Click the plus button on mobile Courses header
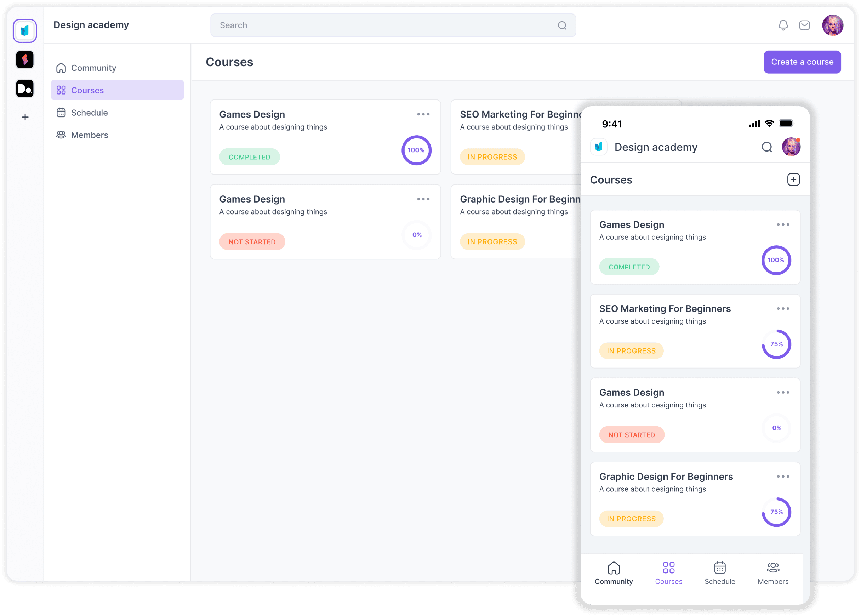This screenshot has width=861, height=616. [794, 179]
